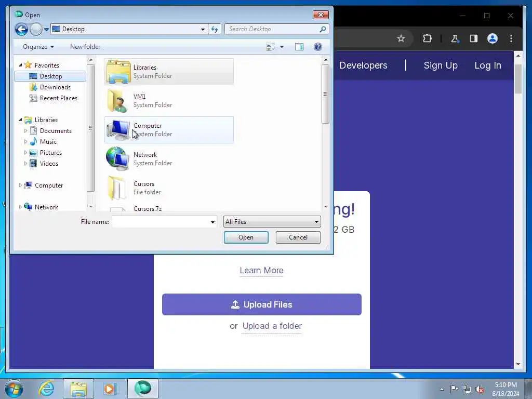Image resolution: width=532 pixels, height=399 pixels.
Task: Open the Windows Start button
Action: [x=14, y=389]
